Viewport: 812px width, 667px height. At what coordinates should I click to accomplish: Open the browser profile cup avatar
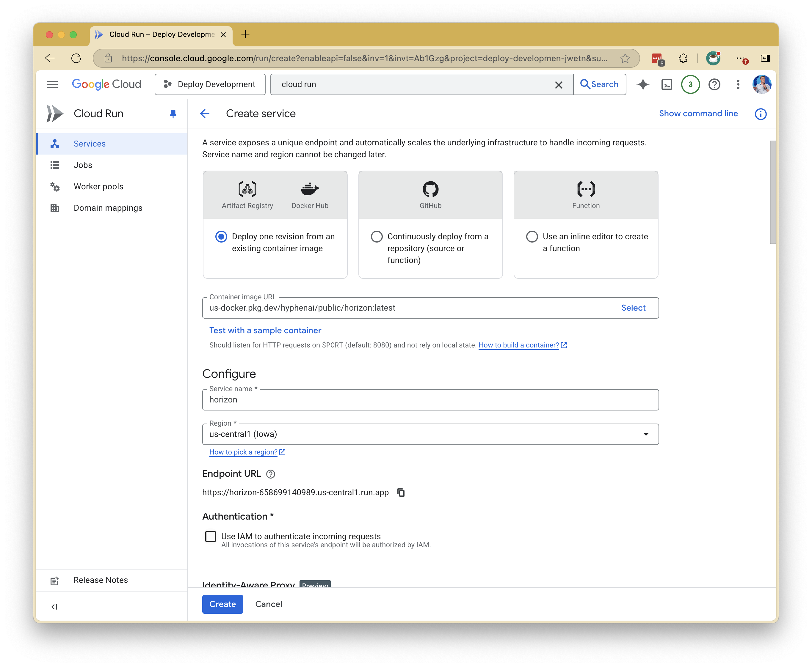click(713, 58)
